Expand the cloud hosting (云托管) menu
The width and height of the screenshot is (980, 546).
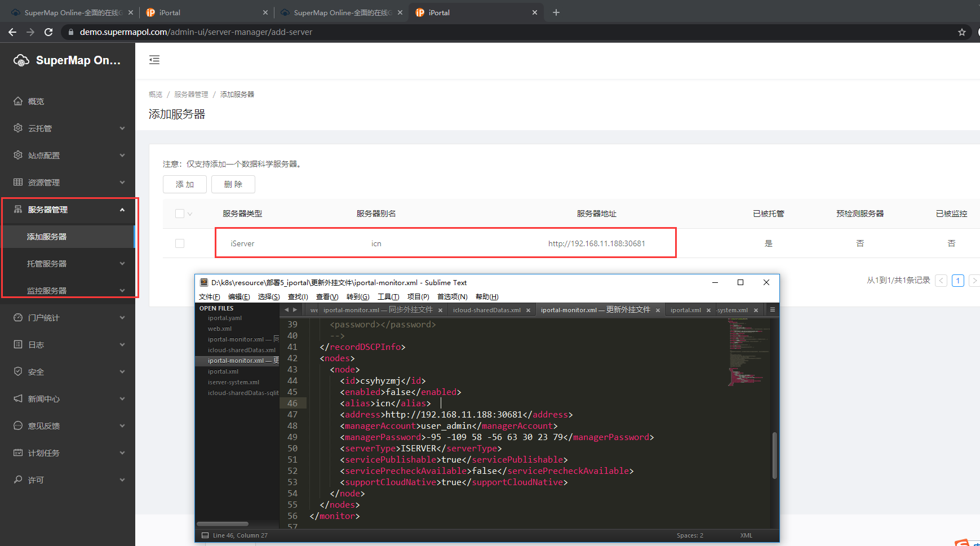point(68,128)
